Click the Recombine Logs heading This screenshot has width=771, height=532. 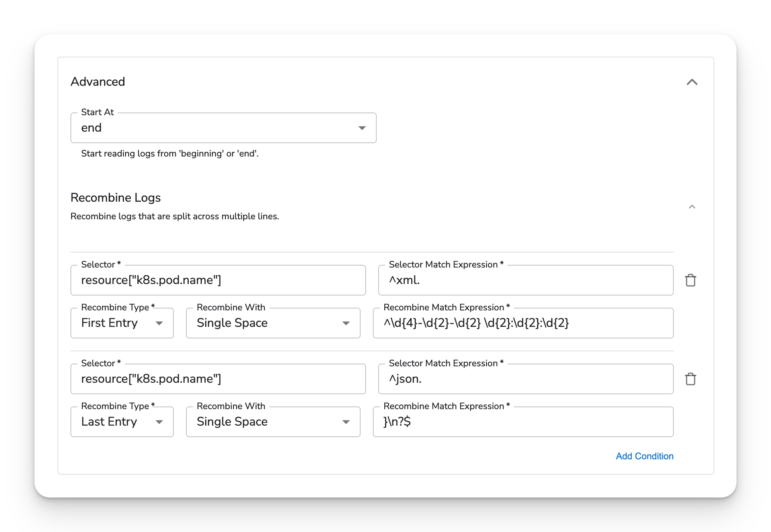(115, 198)
